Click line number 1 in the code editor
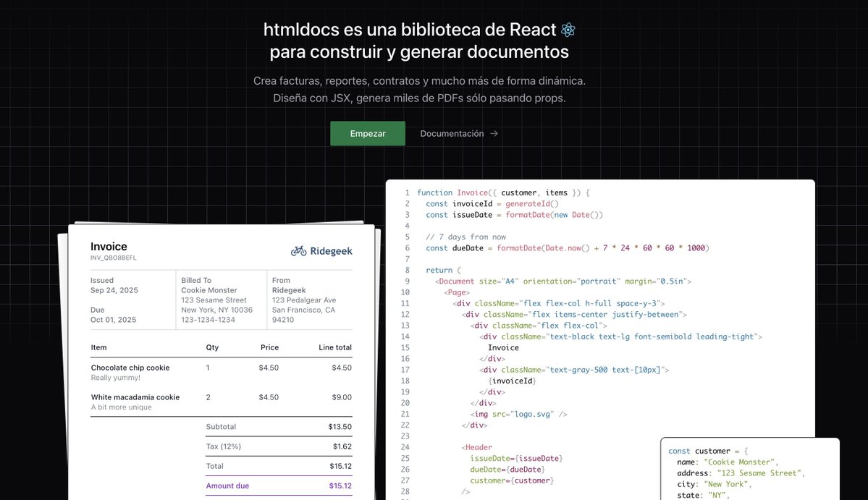 [x=407, y=192]
